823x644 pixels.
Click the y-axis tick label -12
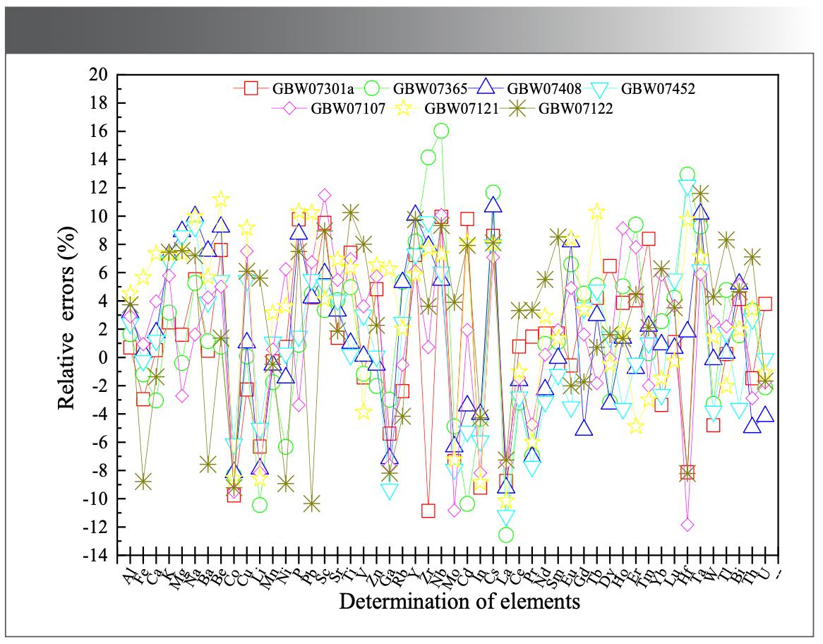point(95,528)
